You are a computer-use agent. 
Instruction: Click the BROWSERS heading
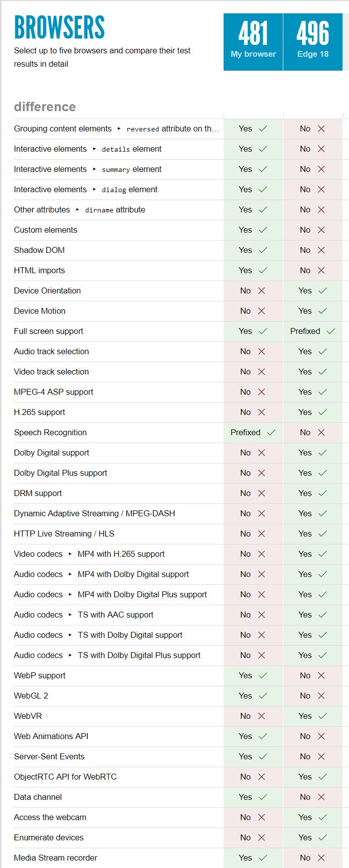pos(59,28)
